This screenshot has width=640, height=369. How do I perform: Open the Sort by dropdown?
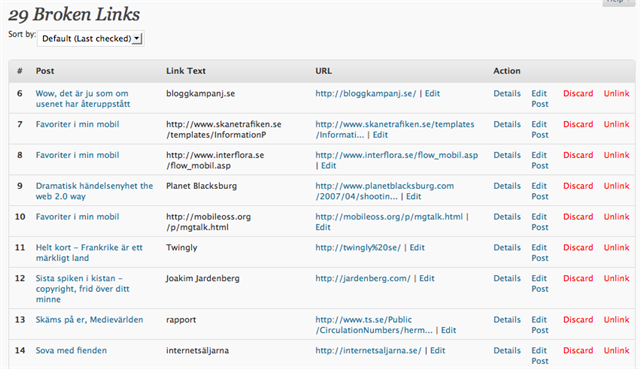91,38
